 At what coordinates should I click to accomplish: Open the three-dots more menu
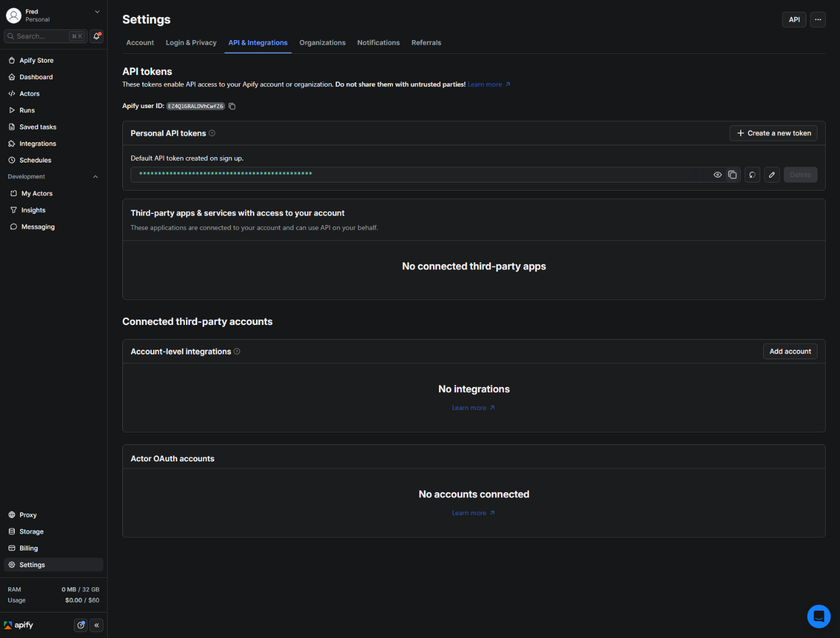pos(818,19)
